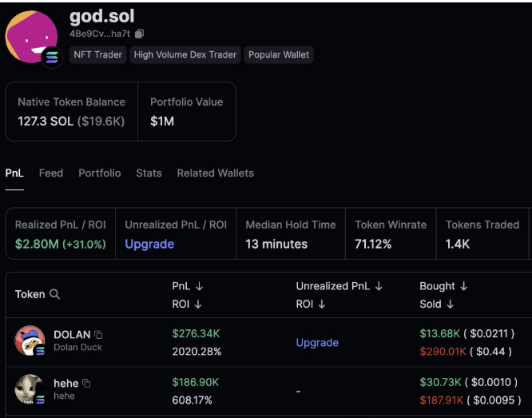This screenshot has height=418, width=532.
Task: Switch to the Feed tab
Action: 51,173
